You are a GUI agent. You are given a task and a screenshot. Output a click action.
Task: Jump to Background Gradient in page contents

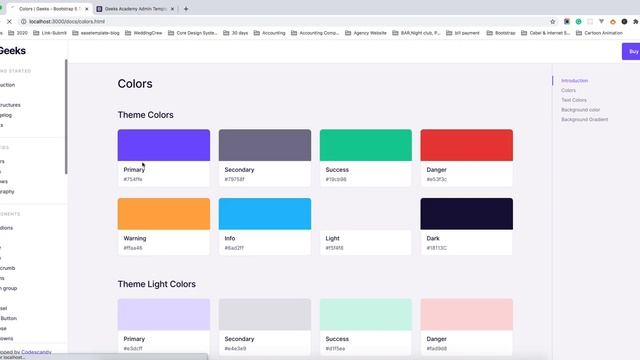584,120
